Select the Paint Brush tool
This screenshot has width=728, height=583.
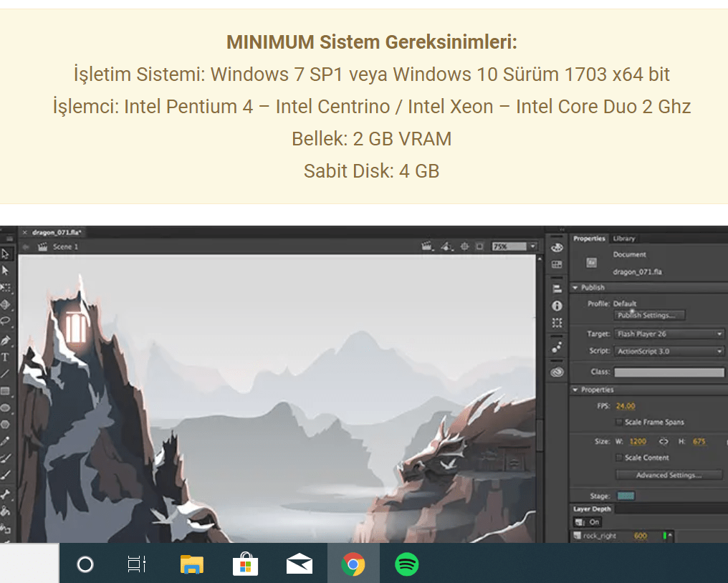[6, 458]
